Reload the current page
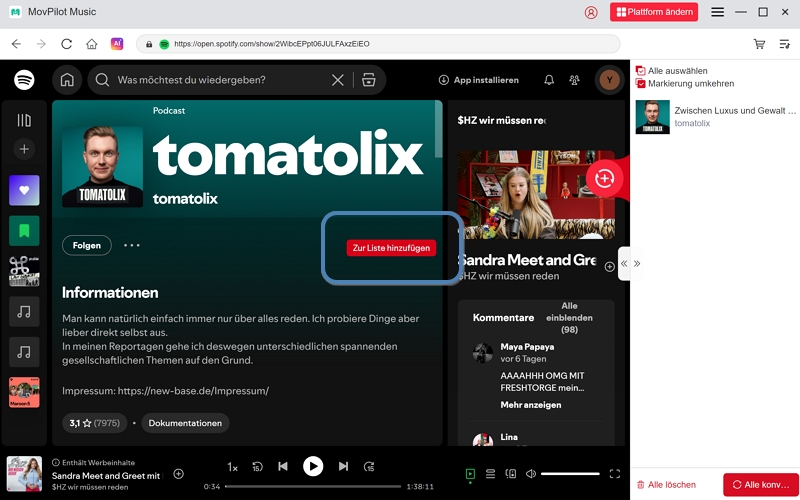The height and width of the screenshot is (500, 800). [x=66, y=44]
